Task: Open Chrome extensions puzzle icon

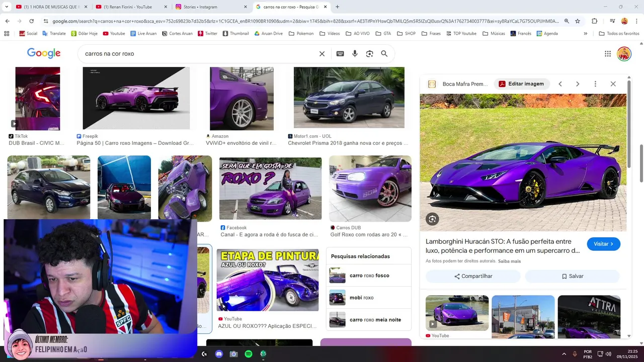Action: tap(594, 21)
